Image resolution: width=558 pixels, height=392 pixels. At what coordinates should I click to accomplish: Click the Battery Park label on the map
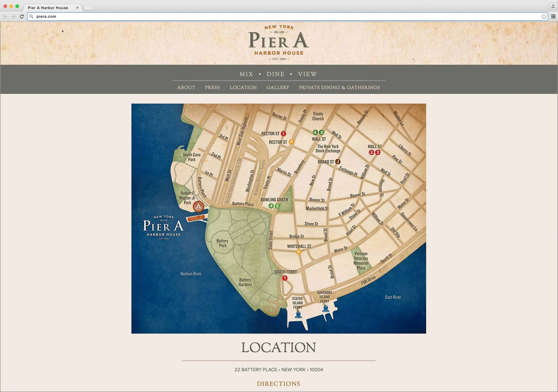pos(222,243)
